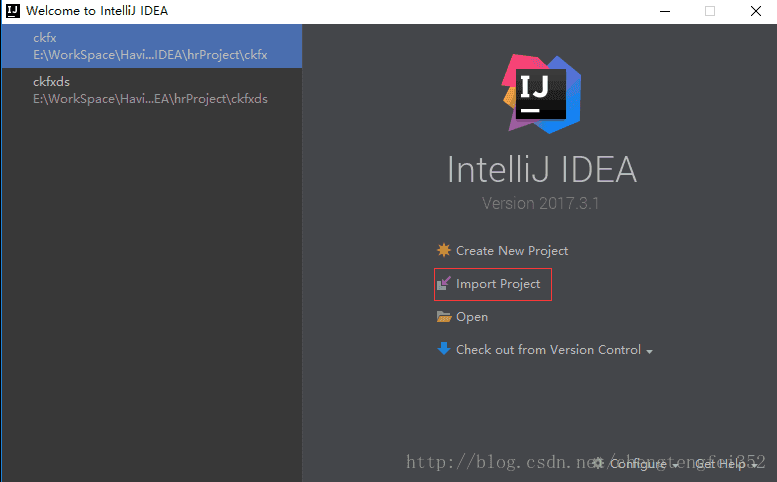Click the IJ title bar icon
This screenshot has height=482, width=777.
coord(12,11)
